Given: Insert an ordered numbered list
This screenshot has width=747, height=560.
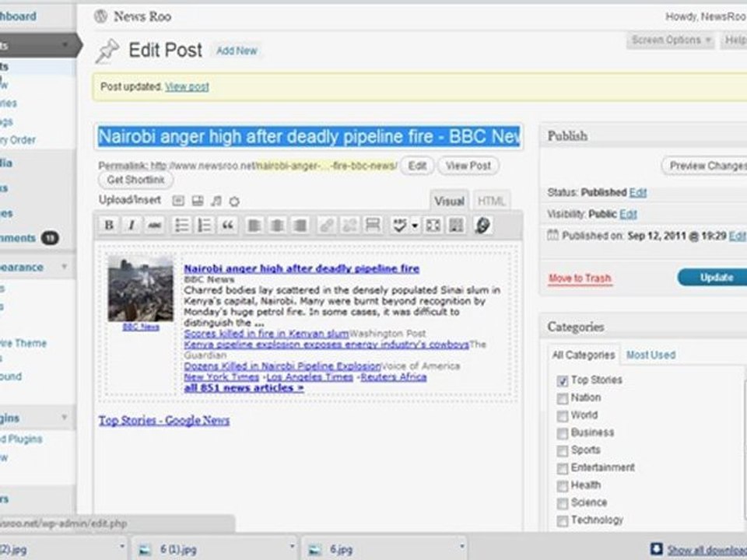Looking at the screenshot, I should click(205, 226).
